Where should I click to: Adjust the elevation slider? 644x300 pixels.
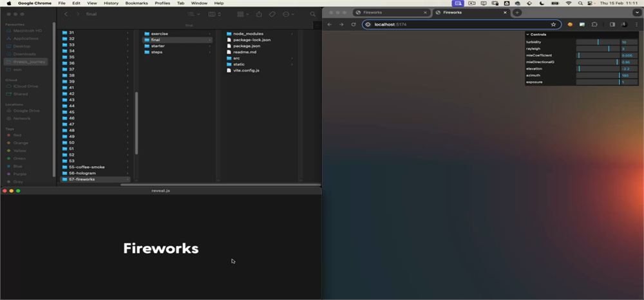[x=598, y=68]
